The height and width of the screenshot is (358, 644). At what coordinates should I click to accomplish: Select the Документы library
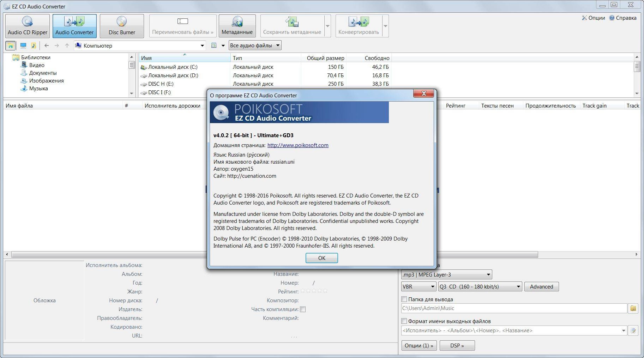(x=43, y=73)
